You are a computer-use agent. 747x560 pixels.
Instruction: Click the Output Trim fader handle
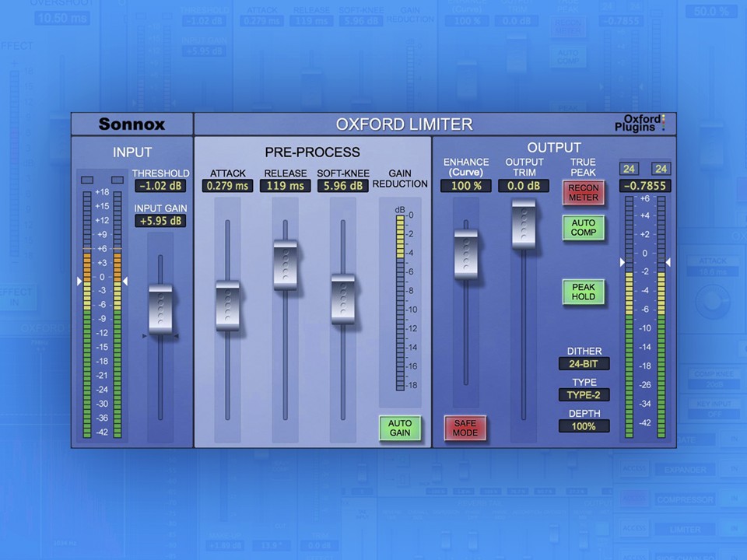(524, 224)
